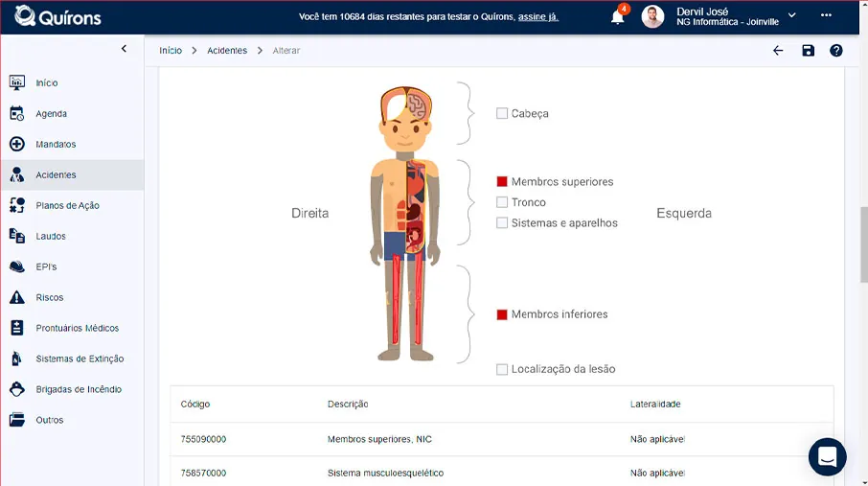The height and width of the screenshot is (486, 868).
Task: Select Prontuários Médicos in sidebar
Action: point(77,328)
